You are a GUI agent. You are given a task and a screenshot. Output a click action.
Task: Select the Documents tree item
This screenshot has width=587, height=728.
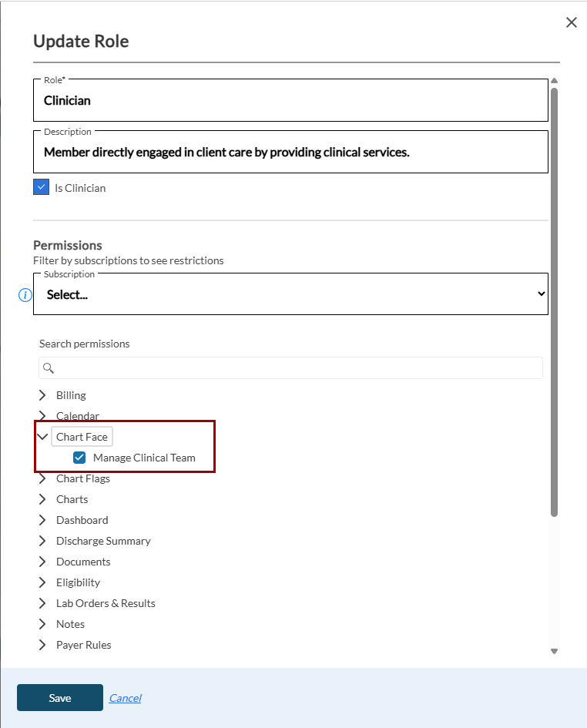coord(83,562)
